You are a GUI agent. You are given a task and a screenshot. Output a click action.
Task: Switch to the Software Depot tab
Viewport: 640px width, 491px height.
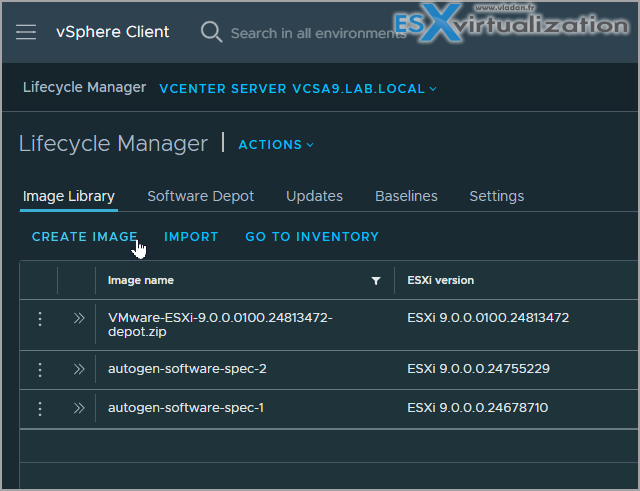pyautogui.click(x=200, y=196)
